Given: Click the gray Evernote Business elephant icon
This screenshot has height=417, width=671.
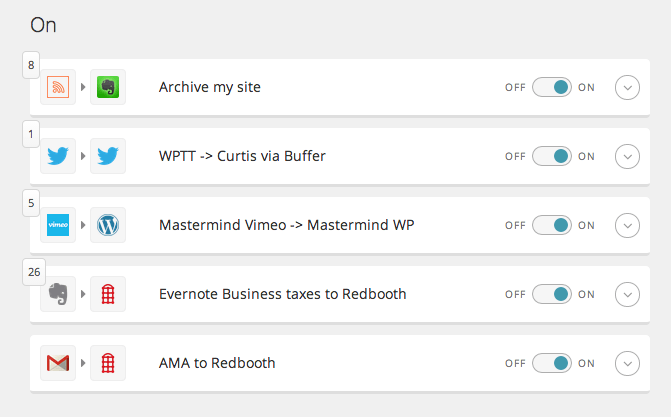Looking at the screenshot, I should (58, 294).
